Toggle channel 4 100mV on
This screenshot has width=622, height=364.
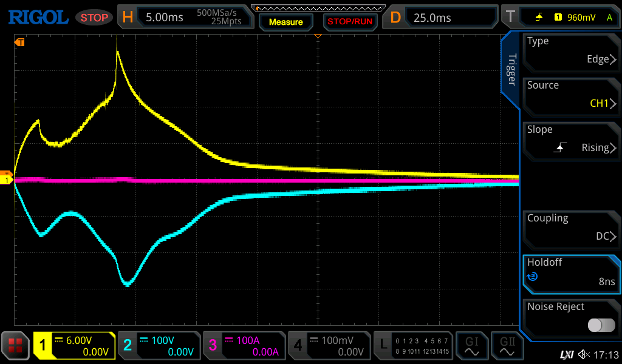tap(329, 346)
